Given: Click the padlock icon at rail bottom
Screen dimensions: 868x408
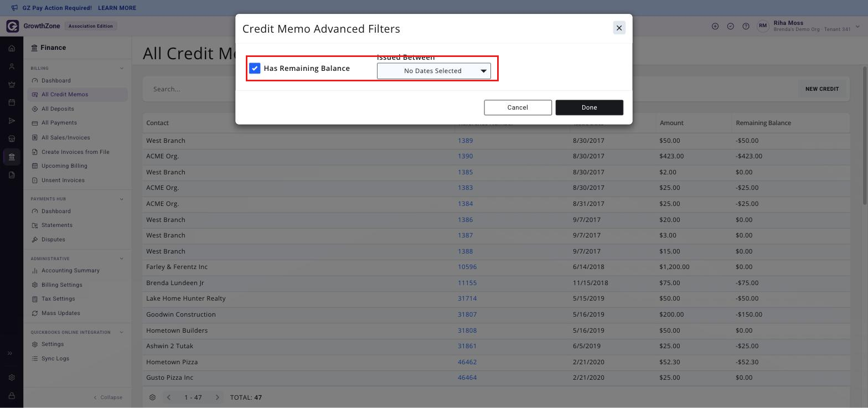Looking at the screenshot, I should [x=12, y=396].
